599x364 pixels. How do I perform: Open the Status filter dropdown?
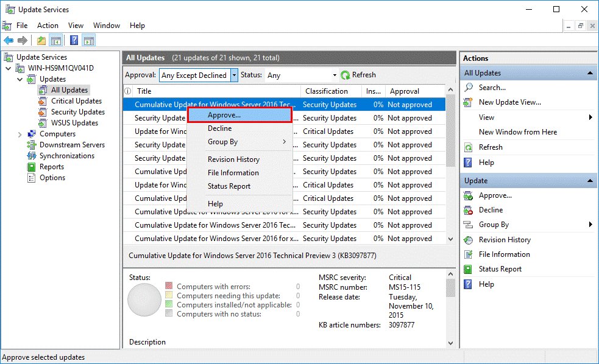coord(335,75)
